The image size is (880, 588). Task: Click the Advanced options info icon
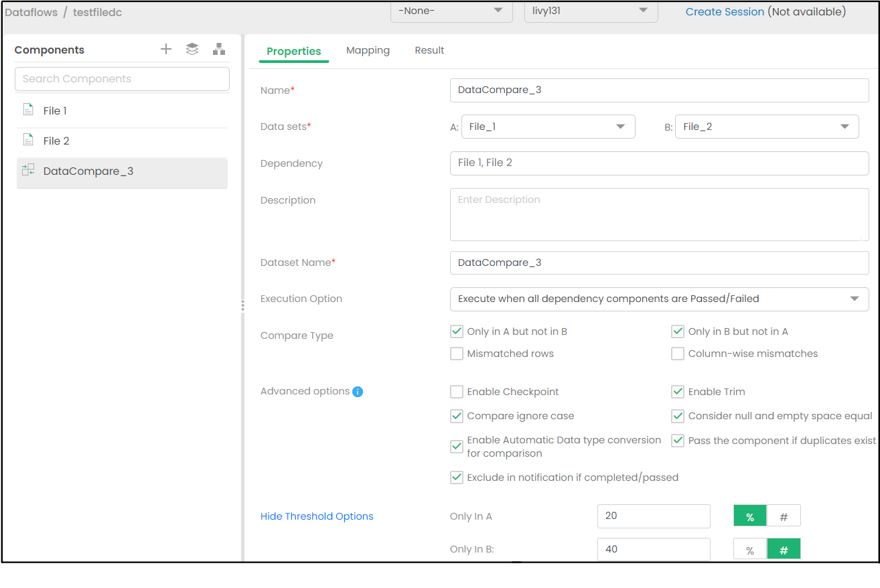tap(358, 392)
